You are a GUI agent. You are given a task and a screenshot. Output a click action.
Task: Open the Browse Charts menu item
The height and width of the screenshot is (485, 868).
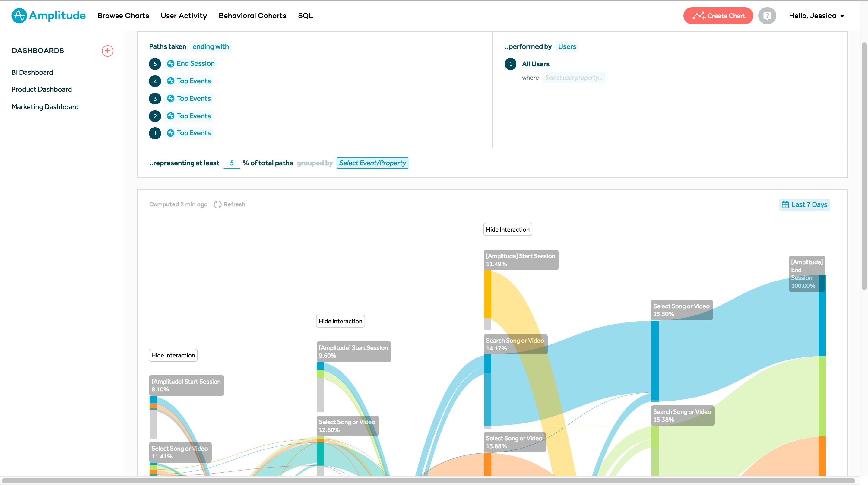[x=123, y=16]
